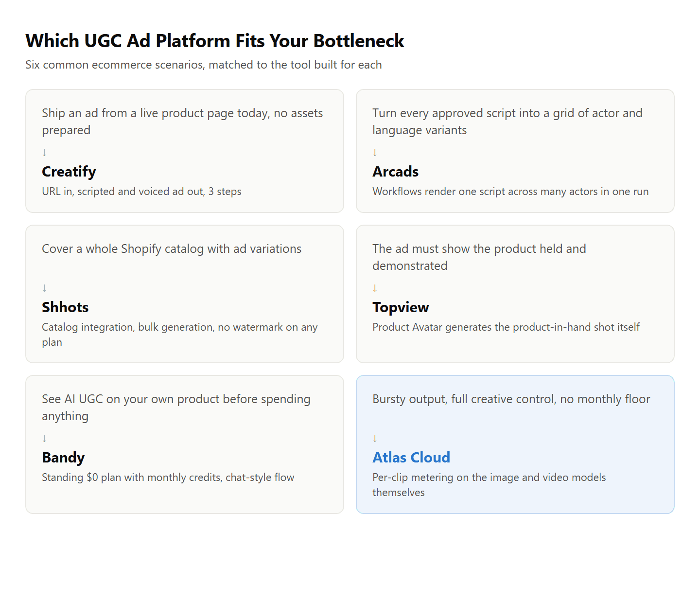700x603 pixels.
Task: Click 'Product Avatar generates the product-in-hand shot' description
Action: [506, 327]
